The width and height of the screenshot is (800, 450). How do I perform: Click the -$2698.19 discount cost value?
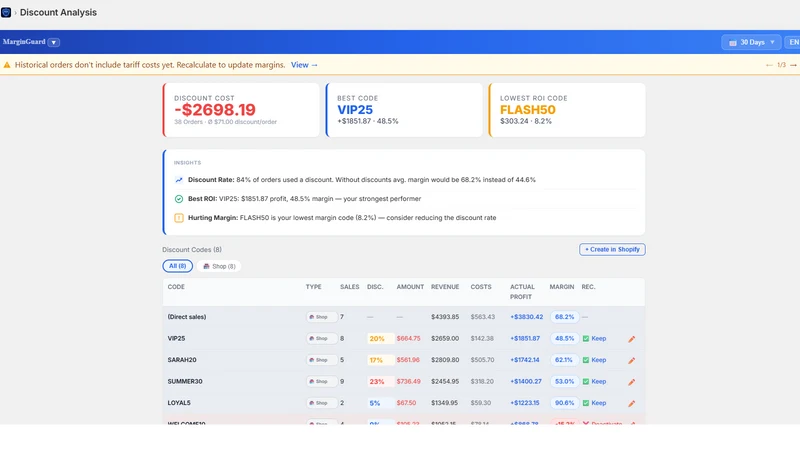215,110
